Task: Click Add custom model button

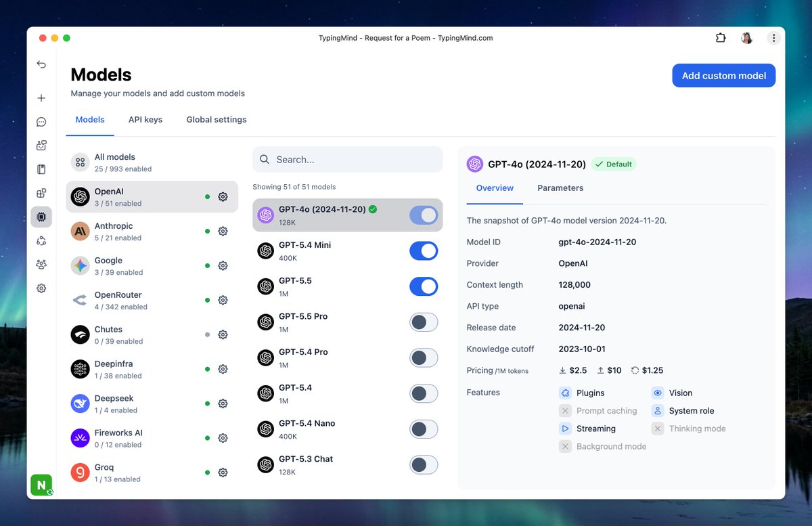Action: pos(724,76)
